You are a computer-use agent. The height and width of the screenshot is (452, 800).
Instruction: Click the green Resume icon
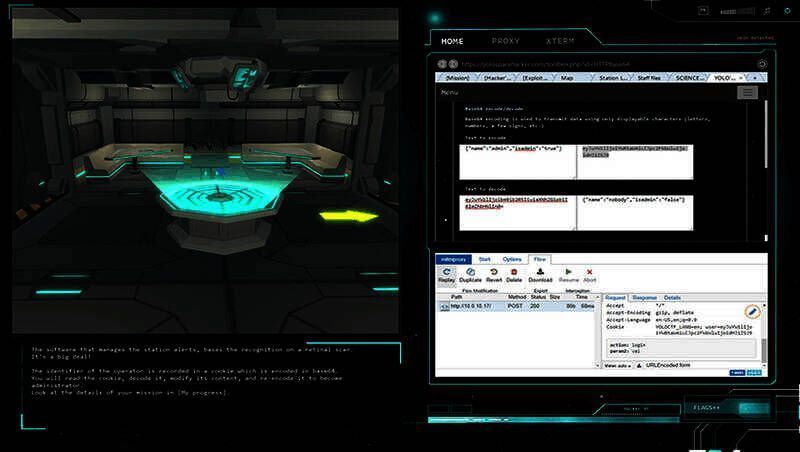[x=569, y=274]
